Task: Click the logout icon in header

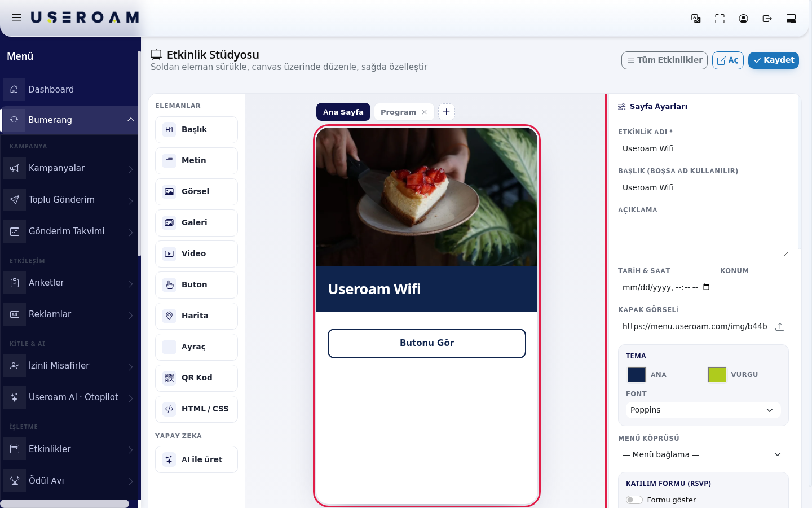Action: pyautogui.click(x=767, y=19)
